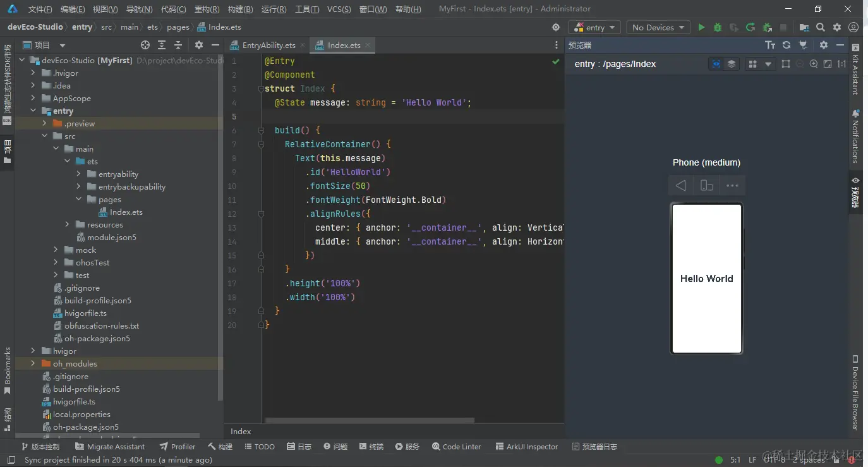This screenshot has width=868, height=467.
Task: Click the project tree vertical scrollbar
Action: (220, 227)
